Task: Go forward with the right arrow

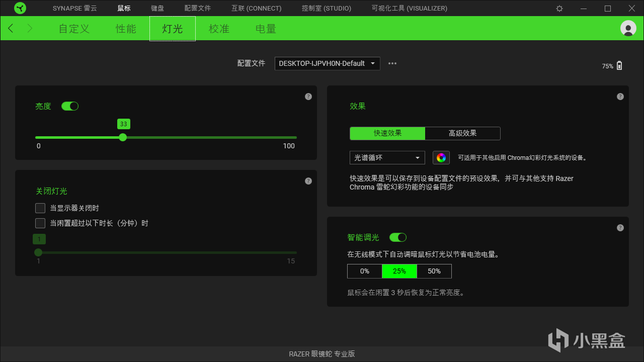Action: pos(30,28)
